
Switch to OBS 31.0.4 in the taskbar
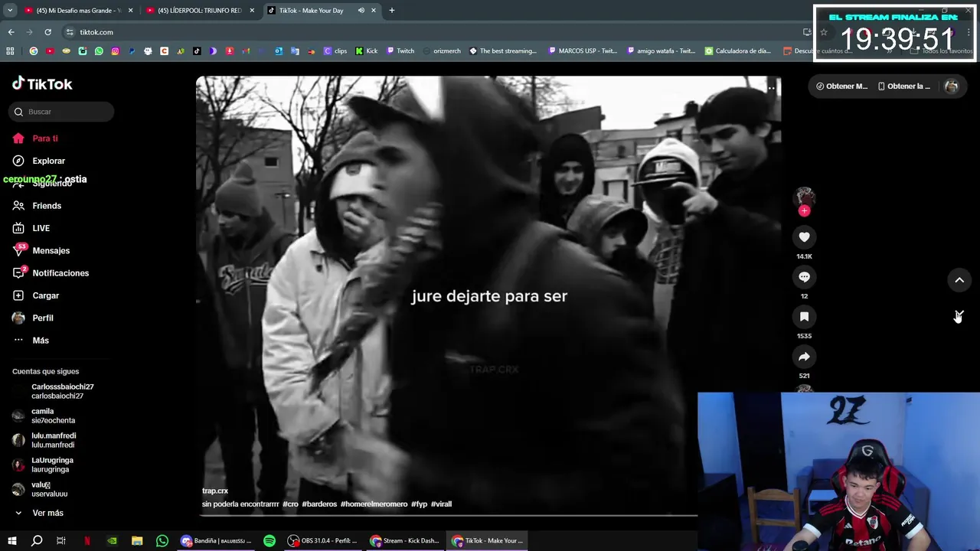pyautogui.click(x=322, y=541)
